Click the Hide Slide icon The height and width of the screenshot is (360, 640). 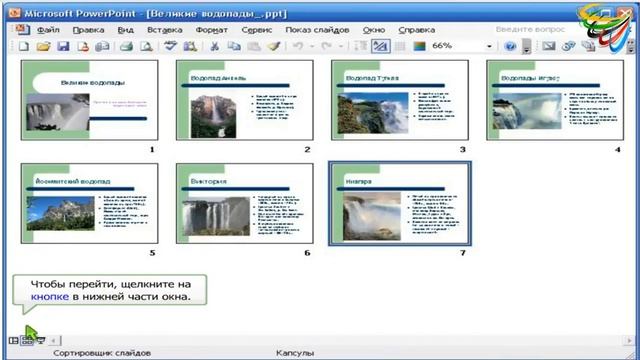[x=549, y=46]
